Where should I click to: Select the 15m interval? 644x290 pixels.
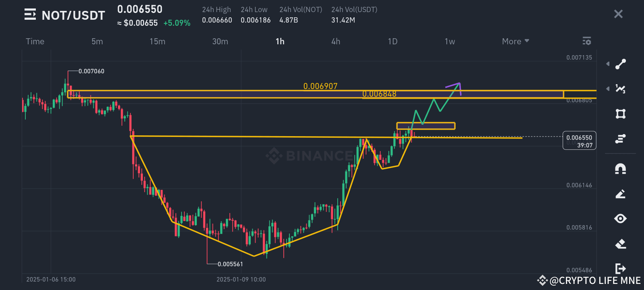click(x=157, y=41)
